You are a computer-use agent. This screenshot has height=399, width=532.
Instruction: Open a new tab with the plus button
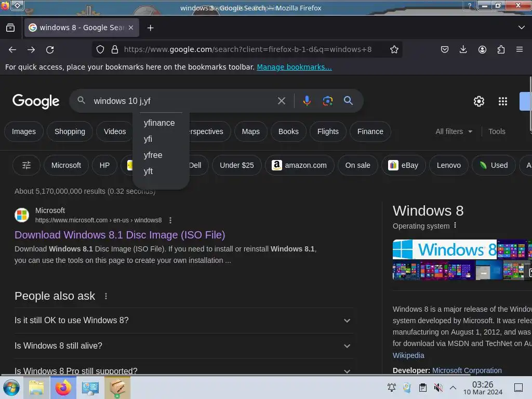pyautogui.click(x=150, y=28)
